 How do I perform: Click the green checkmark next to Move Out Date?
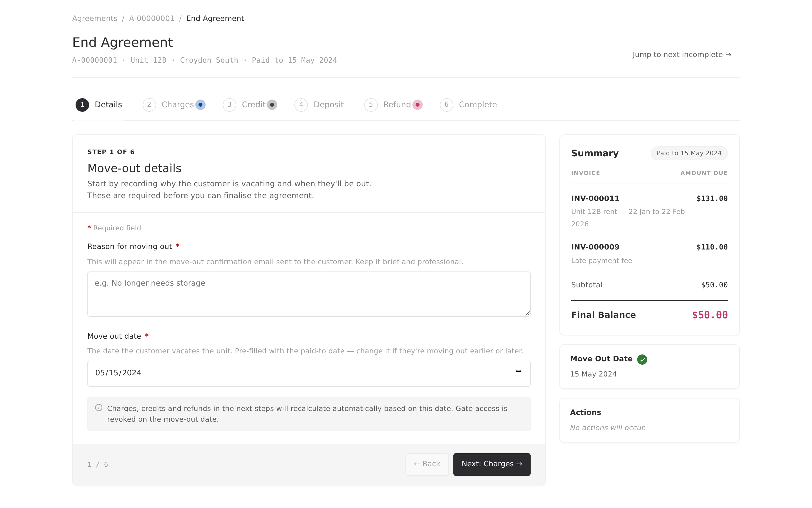[x=642, y=359]
